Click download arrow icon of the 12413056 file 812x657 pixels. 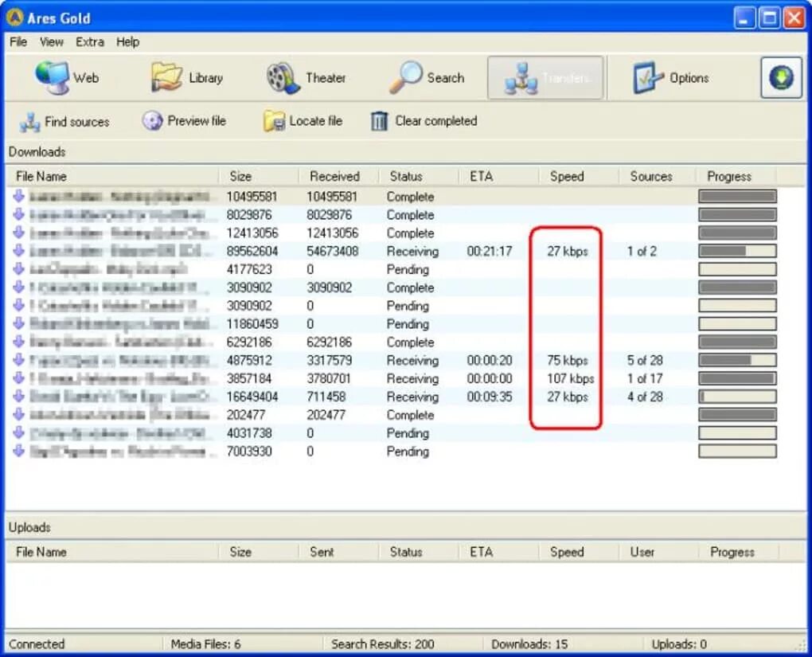click(18, 232)
